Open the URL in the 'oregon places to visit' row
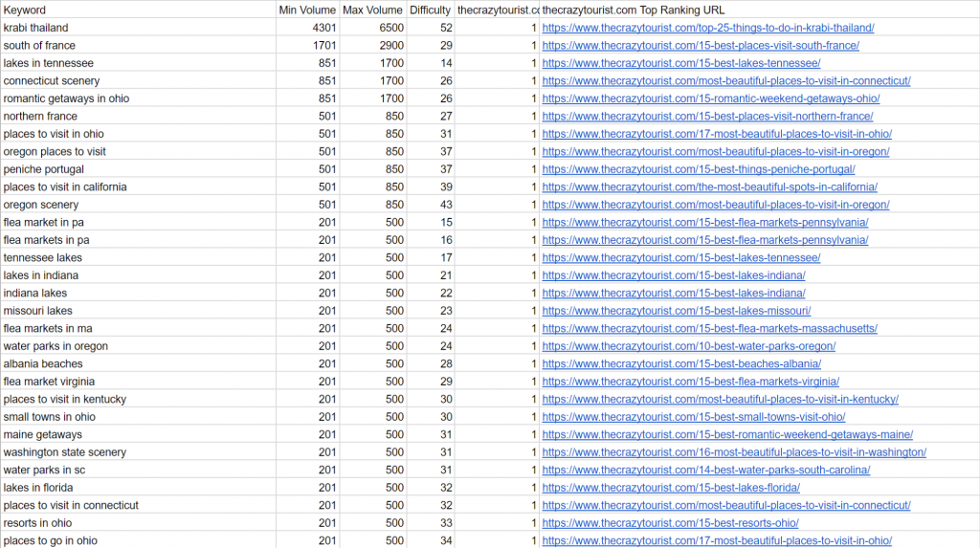This screenshot has height=548, width=980. (x=716, y=151)
